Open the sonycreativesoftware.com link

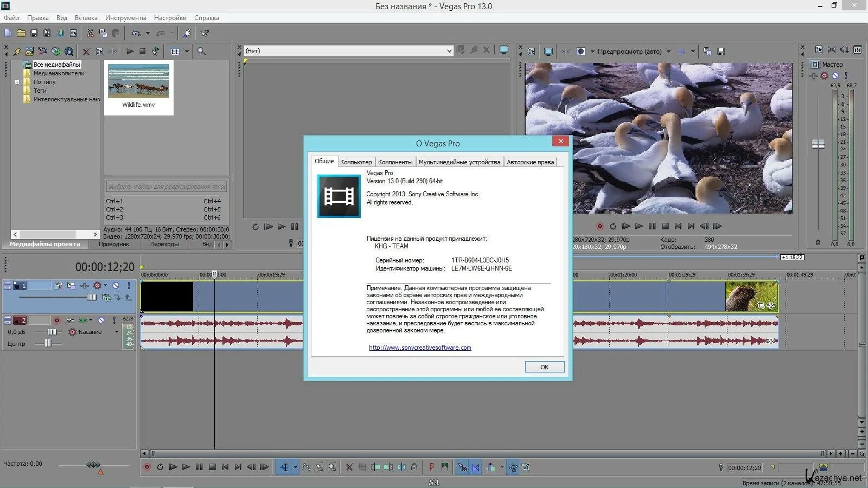click(420, 348)
